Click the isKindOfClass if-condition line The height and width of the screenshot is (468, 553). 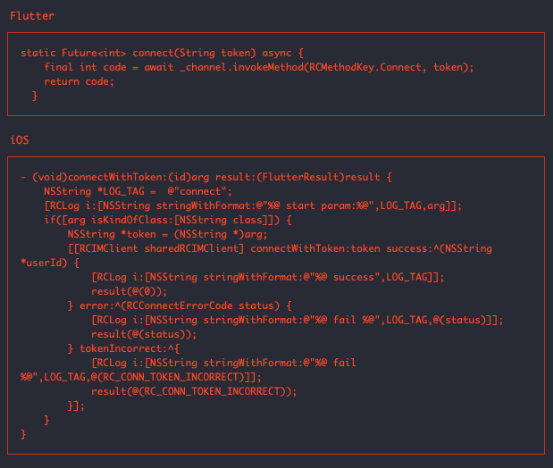tap(168, 220)
